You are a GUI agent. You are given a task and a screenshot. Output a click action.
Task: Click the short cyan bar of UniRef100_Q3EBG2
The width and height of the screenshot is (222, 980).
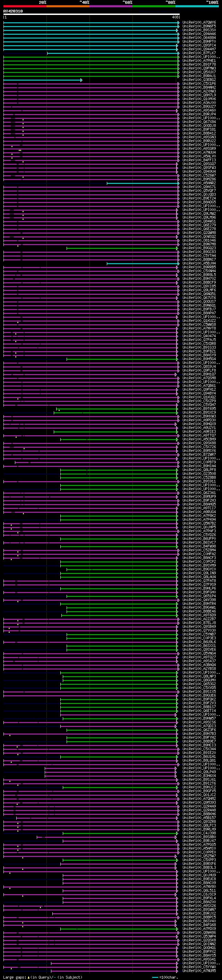tap(43, 80)
